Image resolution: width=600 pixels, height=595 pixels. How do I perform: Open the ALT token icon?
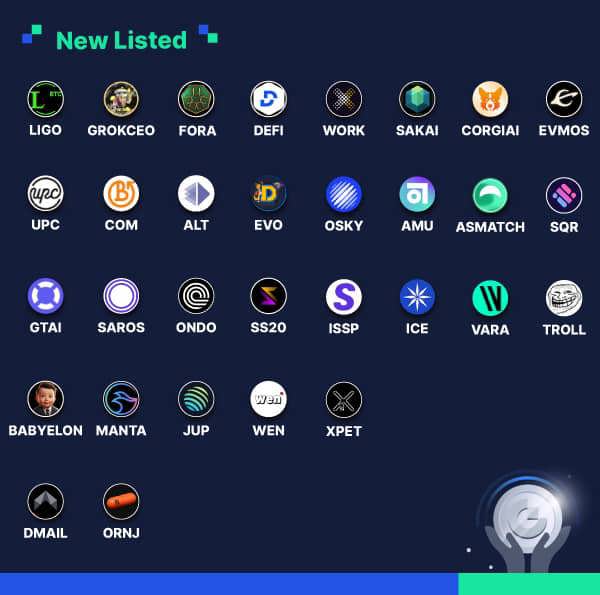[196, 194]
